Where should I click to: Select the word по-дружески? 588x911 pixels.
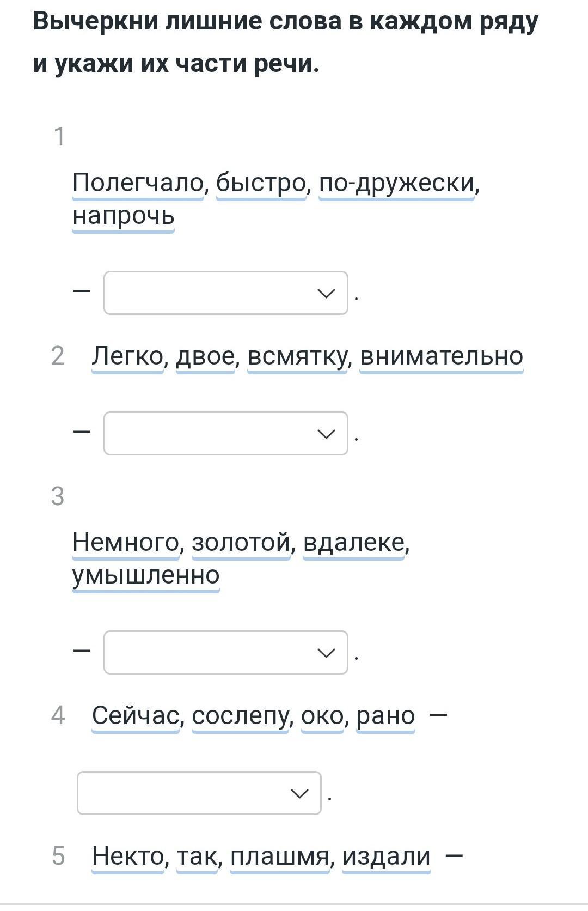tap(396, 183)
